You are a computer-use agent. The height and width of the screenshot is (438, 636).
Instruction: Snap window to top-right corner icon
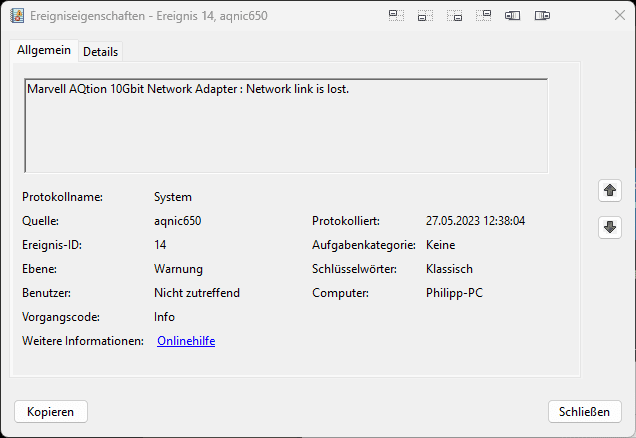[x=483, y=16]
